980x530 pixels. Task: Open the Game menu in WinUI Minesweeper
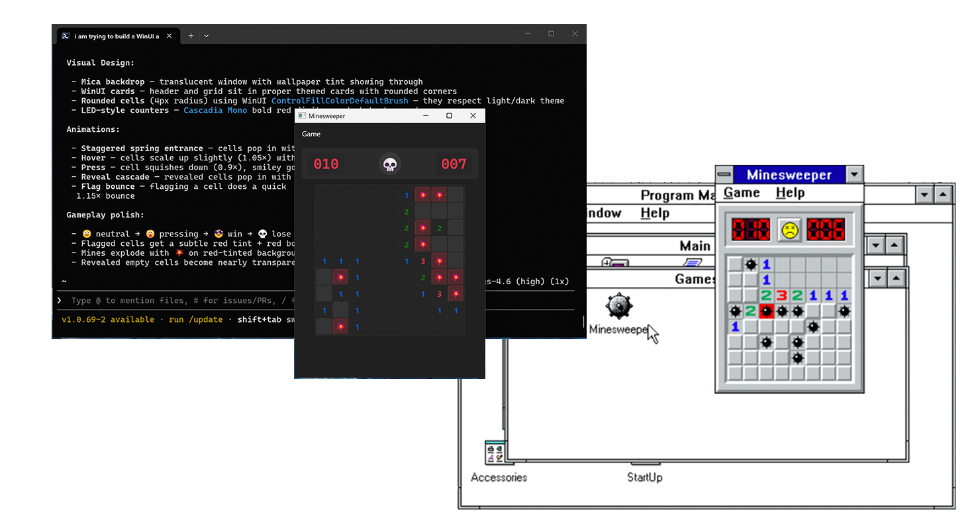tap(311, 134)
